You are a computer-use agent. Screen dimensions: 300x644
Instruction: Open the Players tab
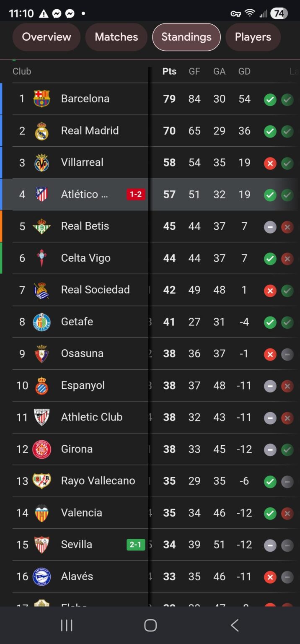pos(253,37)
